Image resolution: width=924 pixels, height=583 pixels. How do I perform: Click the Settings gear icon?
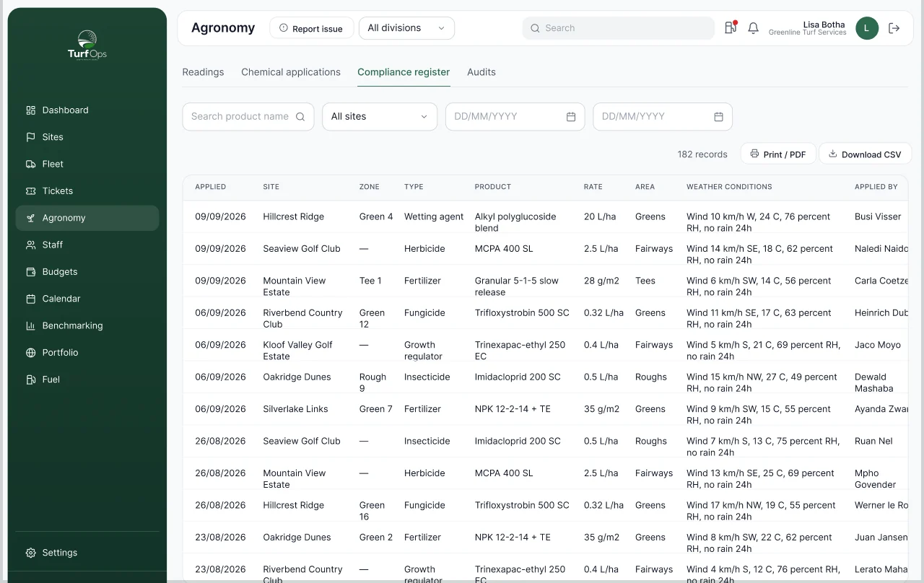[30, 553]
